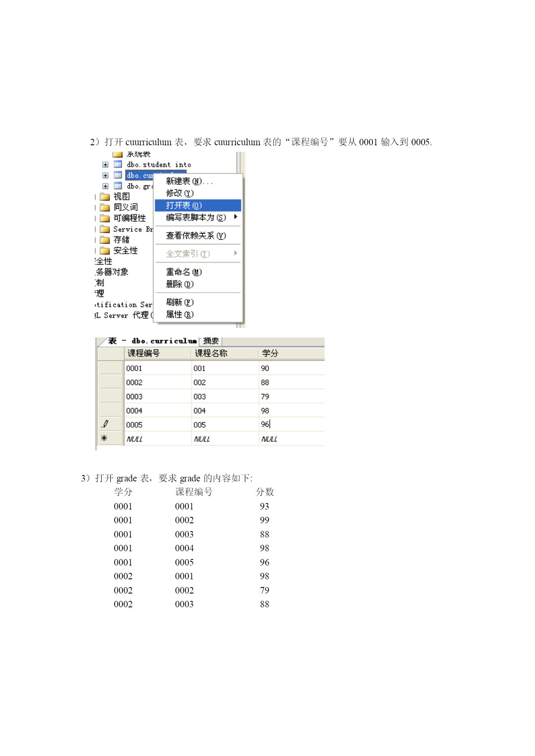Screen dimensions: 535x756
Task: Select the 可编程性 folder icon
Action: (105, 218)
